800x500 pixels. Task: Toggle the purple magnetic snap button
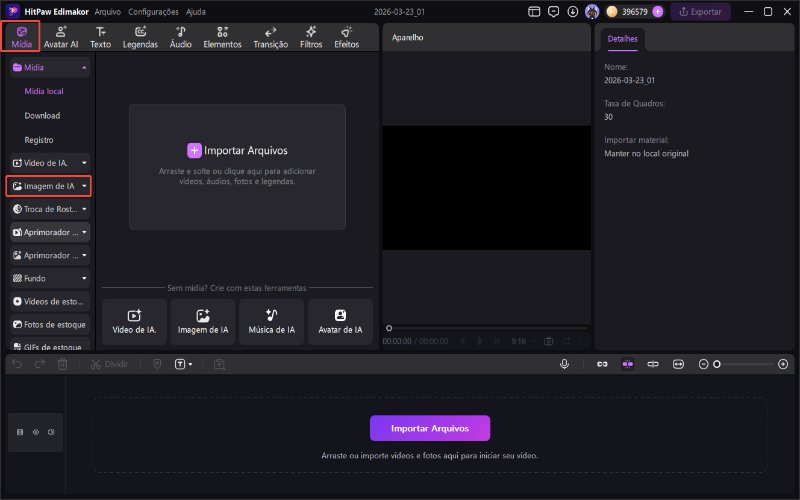click(628, 364)
